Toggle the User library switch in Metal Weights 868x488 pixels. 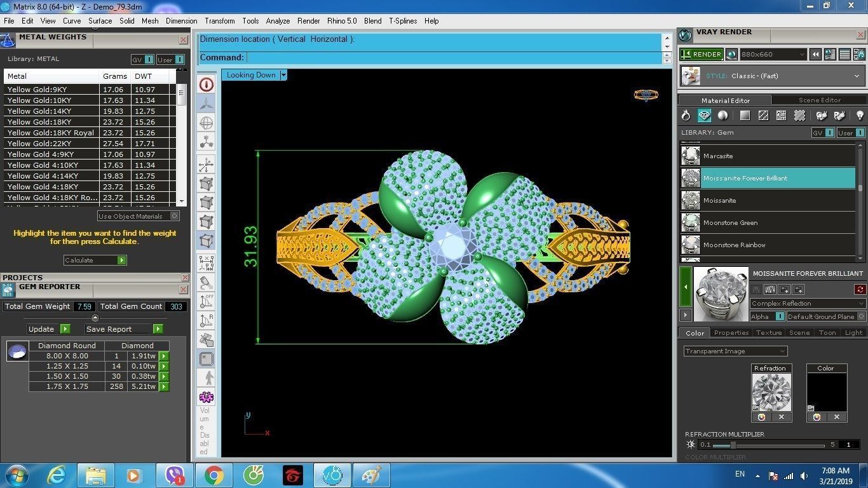pos(170,60)
